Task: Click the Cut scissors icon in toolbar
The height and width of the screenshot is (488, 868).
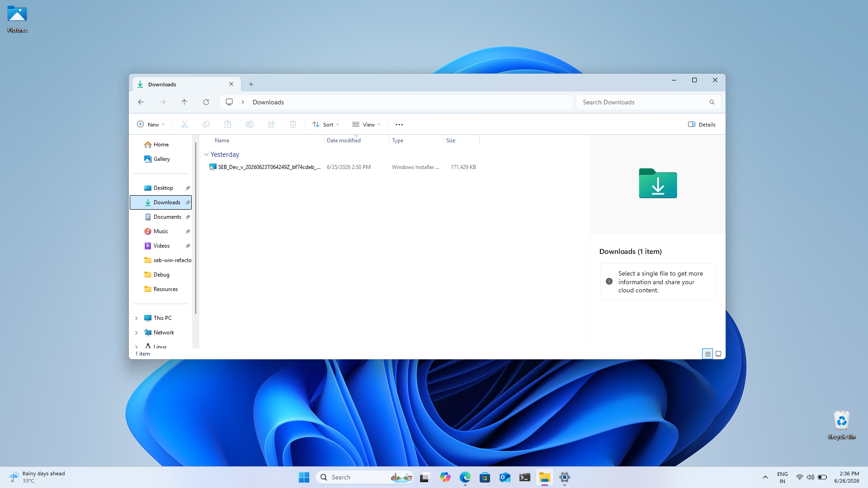Action: click(184, 124)
